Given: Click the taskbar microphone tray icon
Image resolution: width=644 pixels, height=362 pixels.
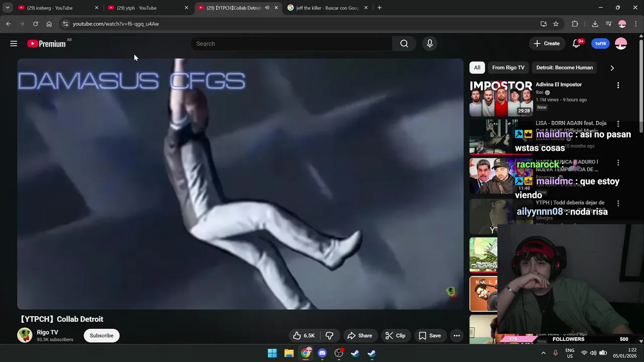Looking at the screenshot, I should coord(555,353).
